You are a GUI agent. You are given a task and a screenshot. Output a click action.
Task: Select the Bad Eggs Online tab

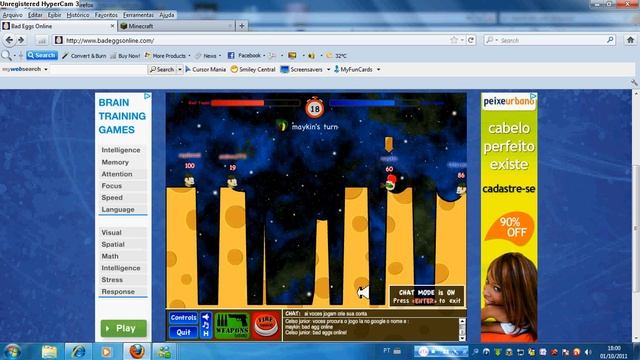[x=58, y=26]
